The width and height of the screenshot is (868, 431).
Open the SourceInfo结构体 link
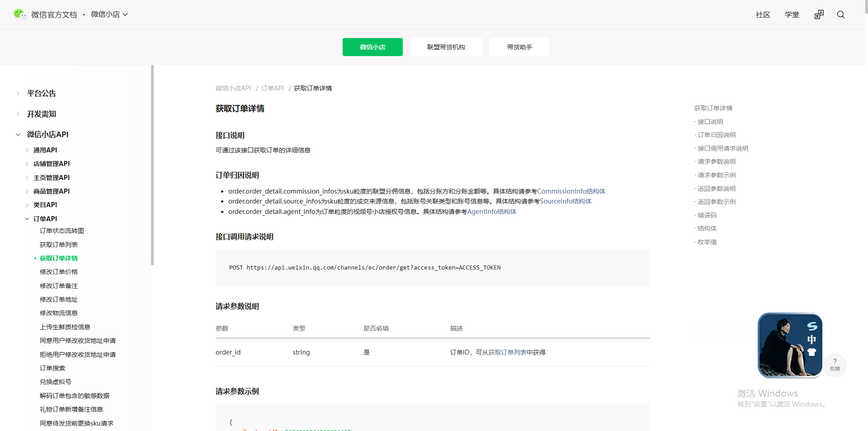566,201
